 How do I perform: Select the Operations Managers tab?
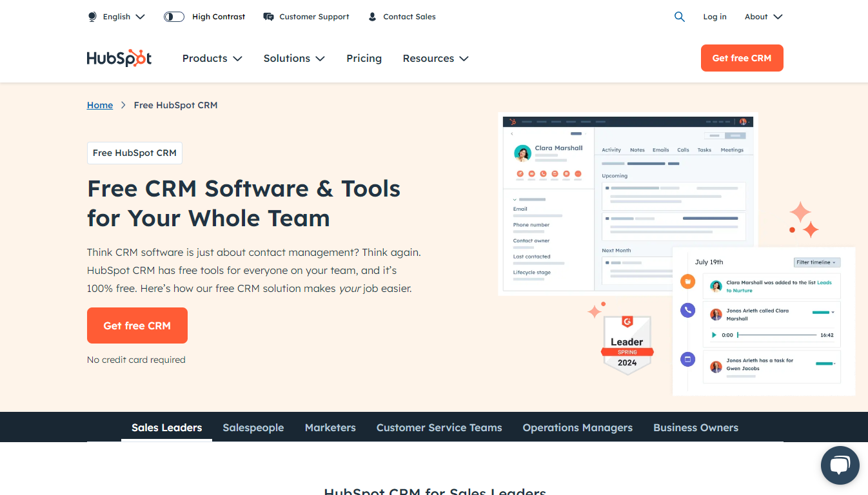[x=578, y=427]
